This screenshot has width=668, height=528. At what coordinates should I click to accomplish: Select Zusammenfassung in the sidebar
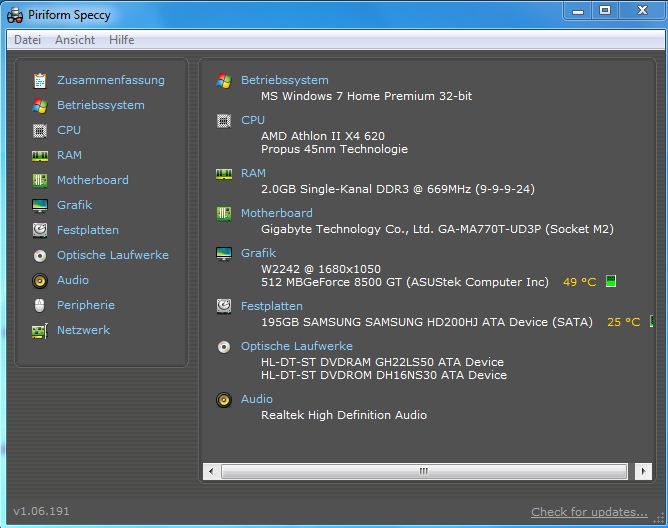[x=111, y=80]
